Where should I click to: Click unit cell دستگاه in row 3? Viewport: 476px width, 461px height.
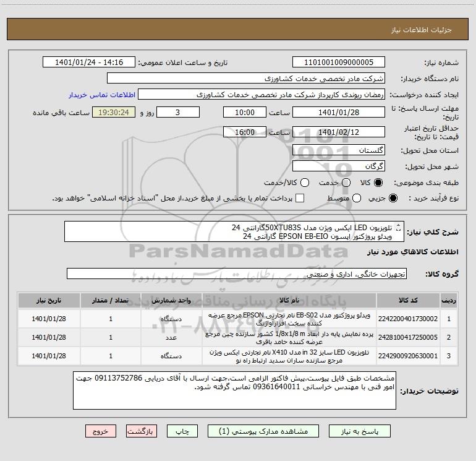171,356
